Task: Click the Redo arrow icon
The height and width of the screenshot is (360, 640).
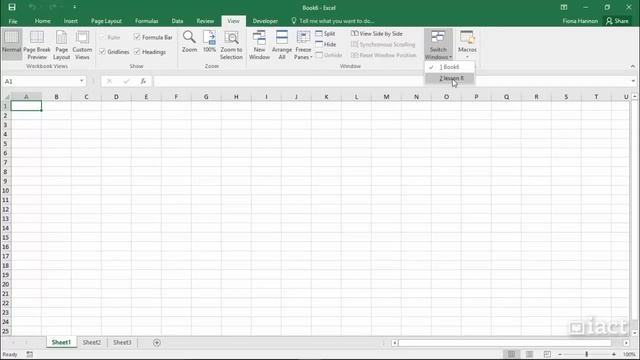Action: (53, 7)
